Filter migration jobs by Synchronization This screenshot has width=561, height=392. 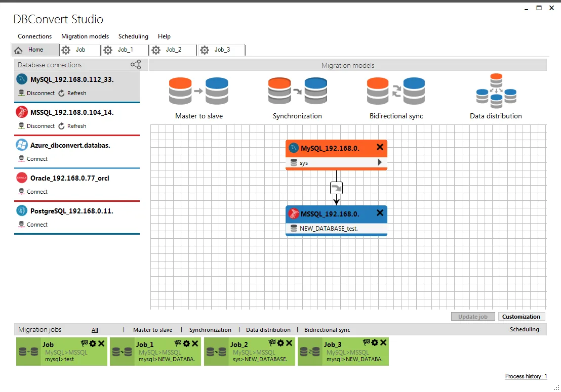(210, 330)
